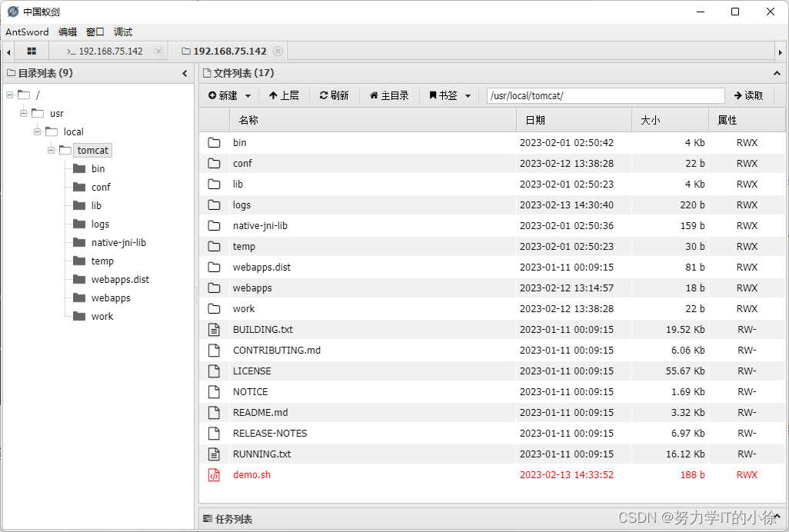Click native-jni-lib folder icon in file list

[x=214, y=226]
